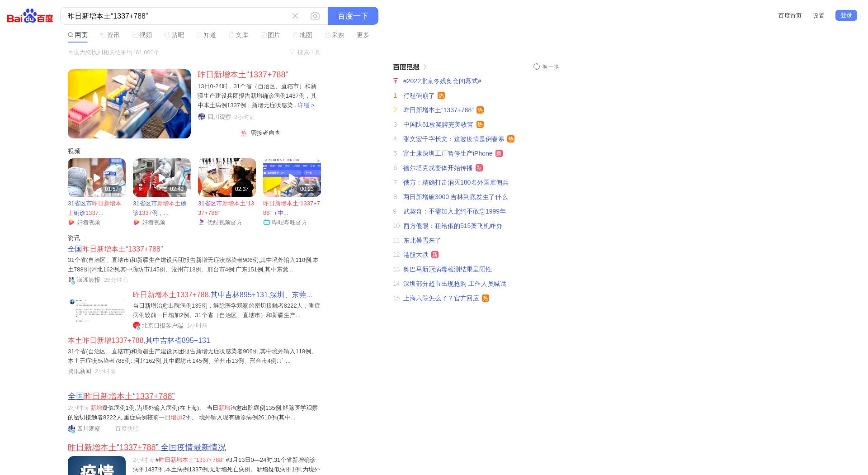Open underlined result 全国昨日新增本土“1337+788”
This screenshot has width=868, height=475.
[x=121, y=396]
